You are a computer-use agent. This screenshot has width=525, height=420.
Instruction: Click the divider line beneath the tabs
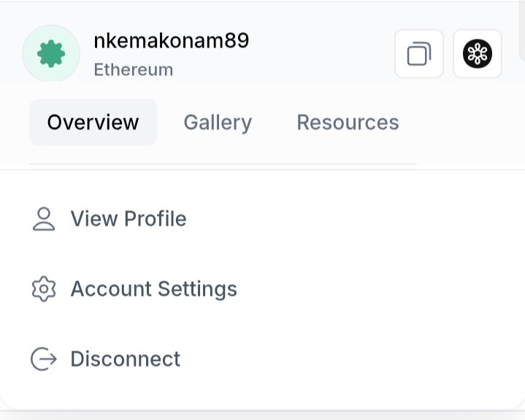(x=223, y=164)
